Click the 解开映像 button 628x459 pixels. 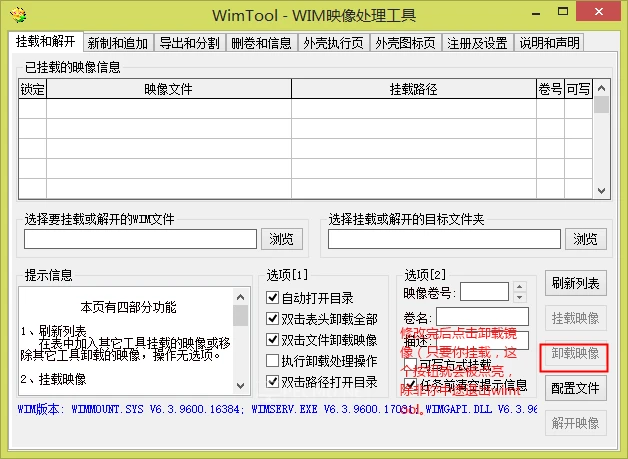click(576, 423)
